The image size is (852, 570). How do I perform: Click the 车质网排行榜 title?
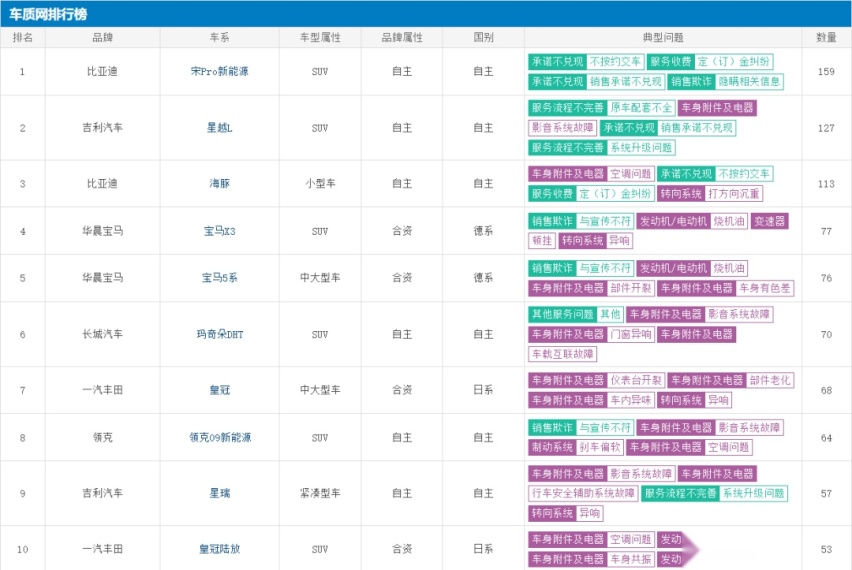pos(48,14)
